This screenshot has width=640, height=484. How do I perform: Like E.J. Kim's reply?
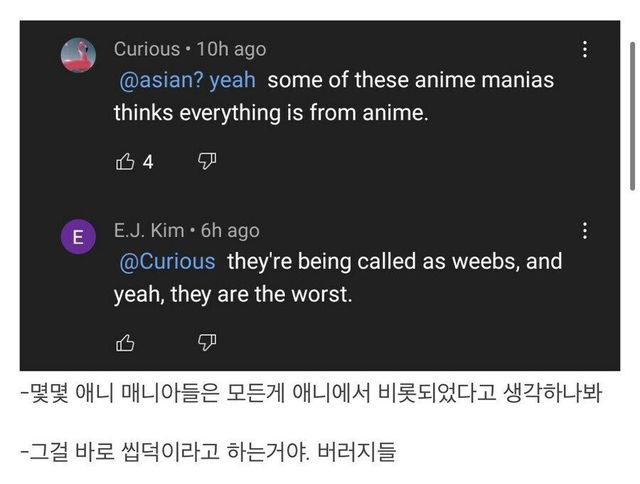(126, 343)
